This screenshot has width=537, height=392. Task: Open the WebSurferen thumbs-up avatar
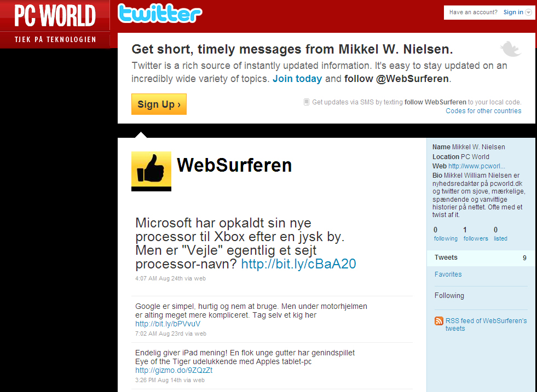pos(152,171)
